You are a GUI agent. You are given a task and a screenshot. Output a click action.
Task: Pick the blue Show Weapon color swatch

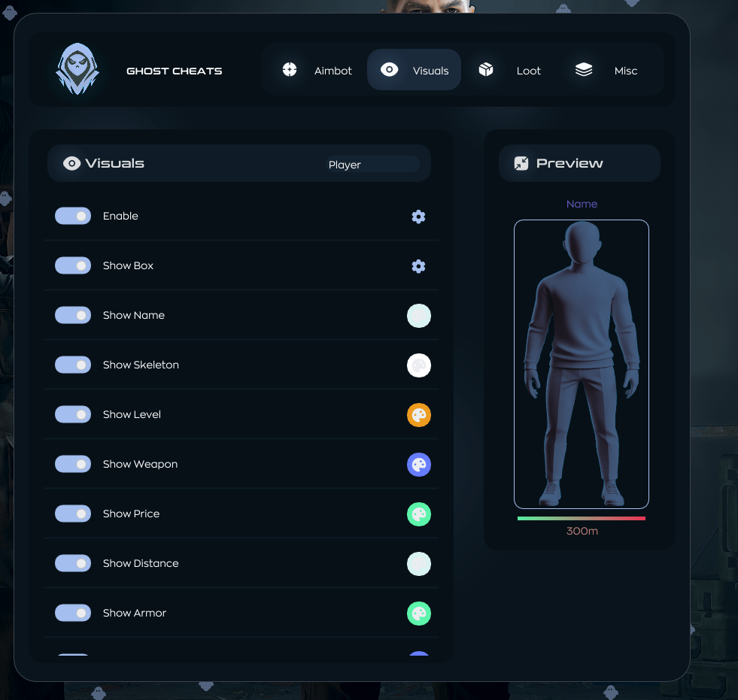click(419, 465)
